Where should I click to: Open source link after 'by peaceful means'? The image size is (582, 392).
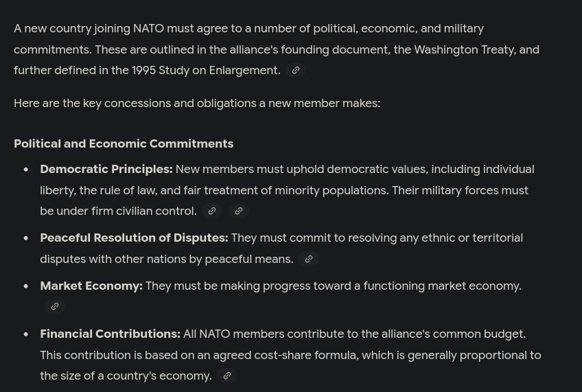[x=308, y=259]
